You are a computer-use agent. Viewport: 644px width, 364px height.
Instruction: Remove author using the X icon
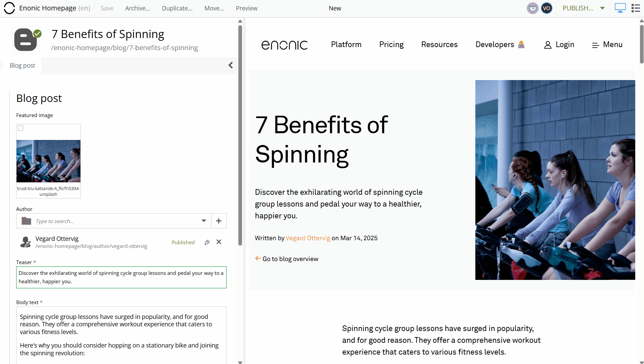[219, 242]
